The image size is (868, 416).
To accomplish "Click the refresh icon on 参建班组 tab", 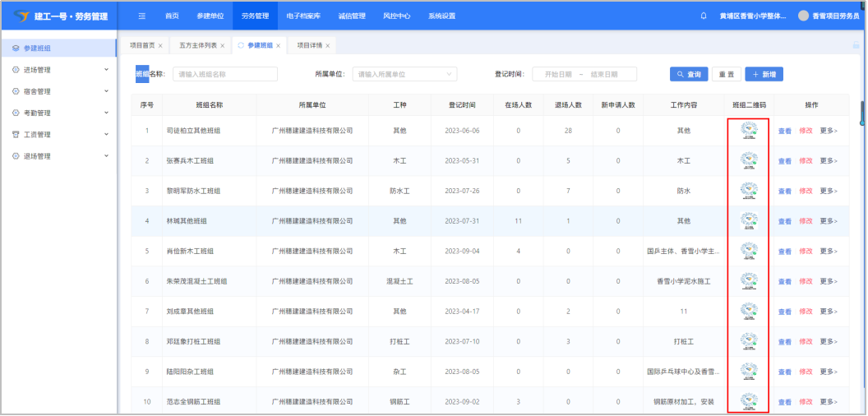I will click(241, 46).
